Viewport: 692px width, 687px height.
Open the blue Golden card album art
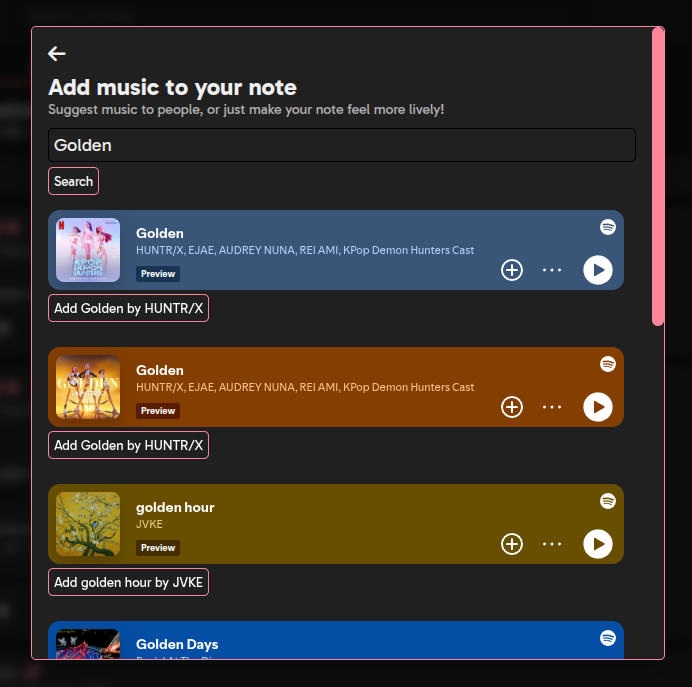pos(88,250)
